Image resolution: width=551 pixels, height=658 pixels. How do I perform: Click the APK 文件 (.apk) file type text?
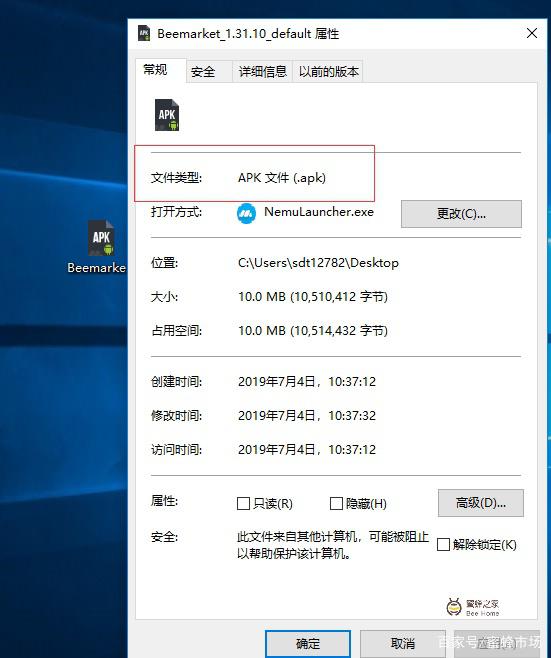[282, 178]
